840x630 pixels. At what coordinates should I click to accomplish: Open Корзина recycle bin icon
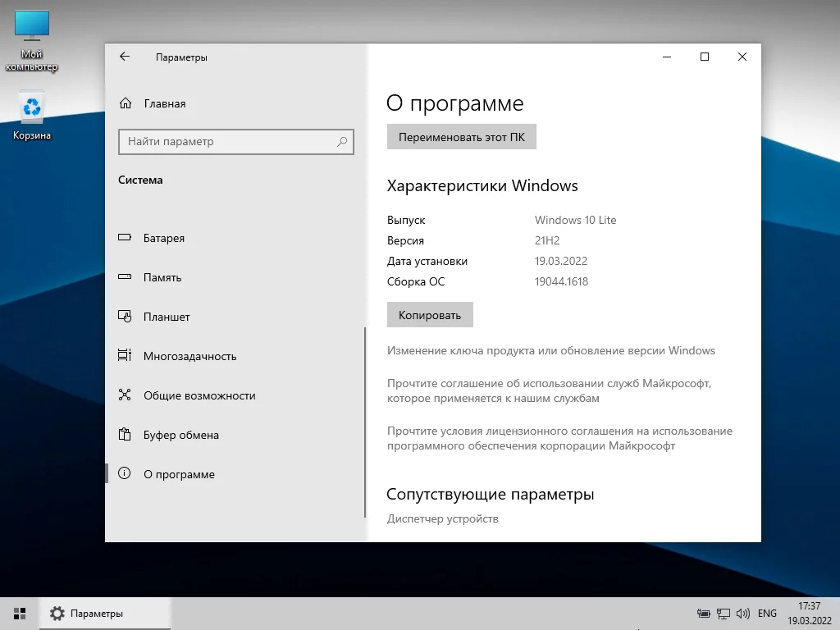(32, 116)
